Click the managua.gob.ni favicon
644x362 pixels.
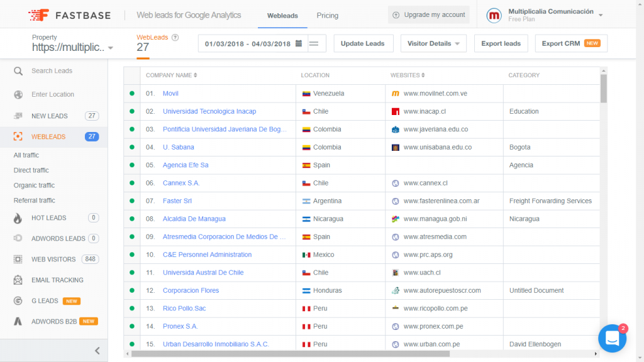pyautogui.click(x=396, y=219)
